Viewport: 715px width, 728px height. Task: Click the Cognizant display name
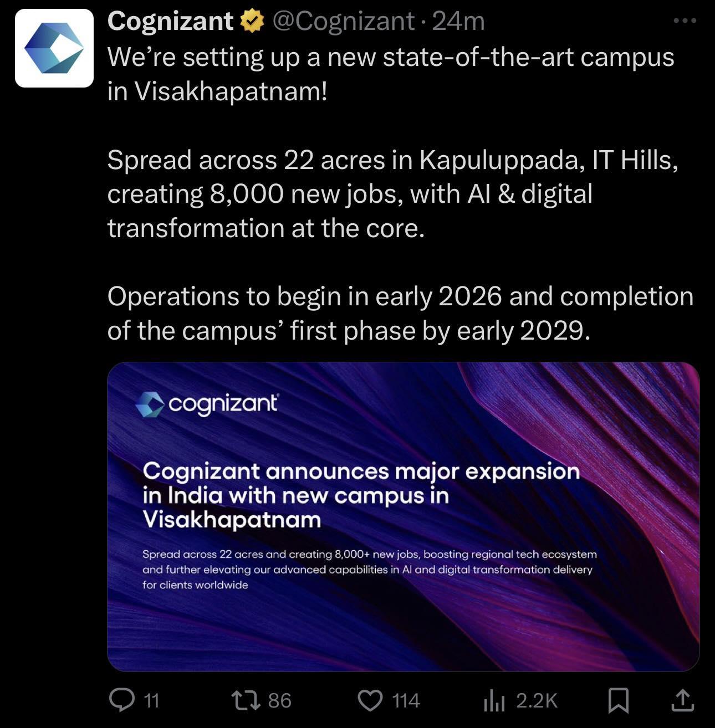click(170, 22)
